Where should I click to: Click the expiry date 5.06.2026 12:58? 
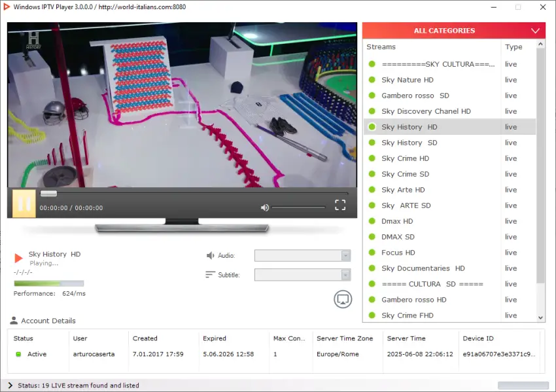[x=228, y=354]
